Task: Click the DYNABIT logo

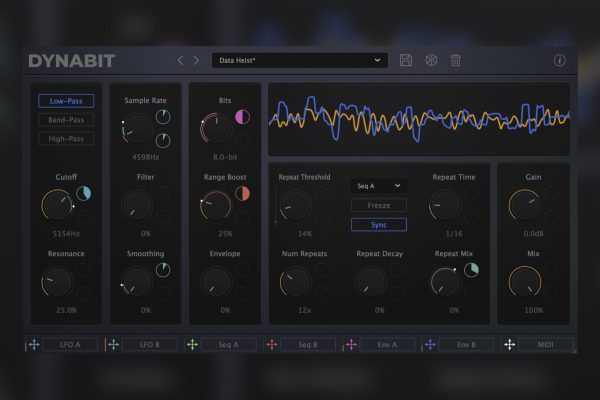Action: [72, 61]
